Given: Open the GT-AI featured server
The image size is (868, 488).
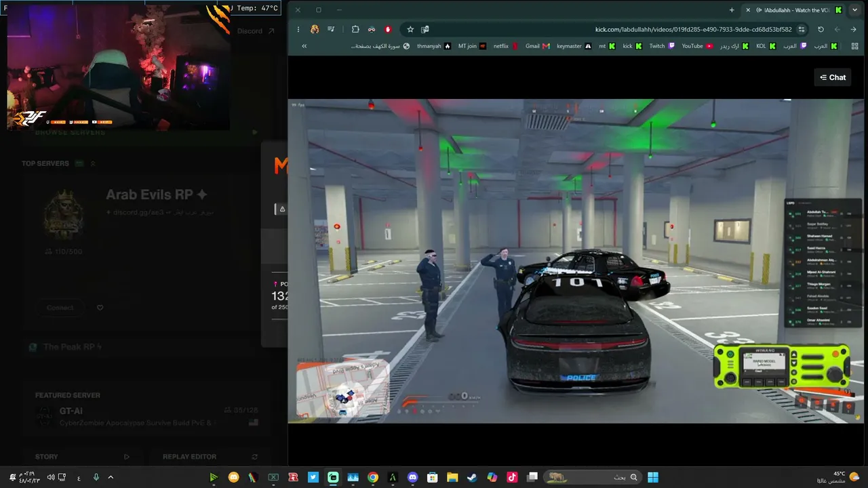Looking at the screenshot, I should click(147, 416).
